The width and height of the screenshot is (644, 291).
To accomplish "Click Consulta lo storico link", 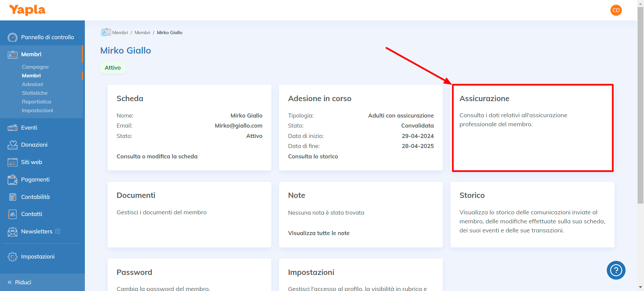I will [x=313, y=156].
